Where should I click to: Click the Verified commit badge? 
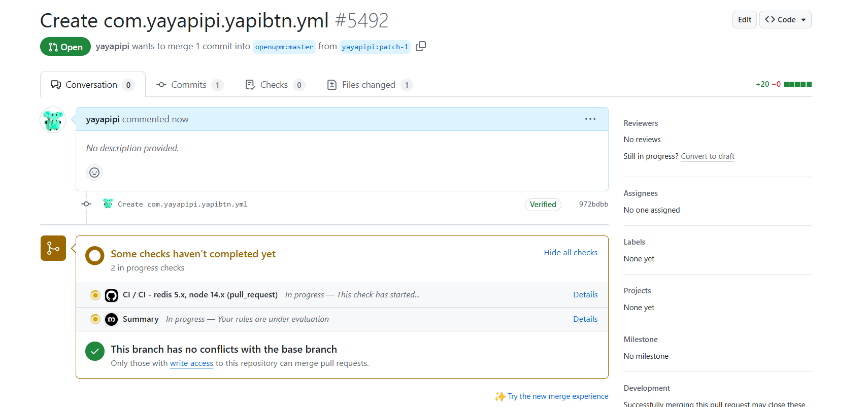[543, 205]
